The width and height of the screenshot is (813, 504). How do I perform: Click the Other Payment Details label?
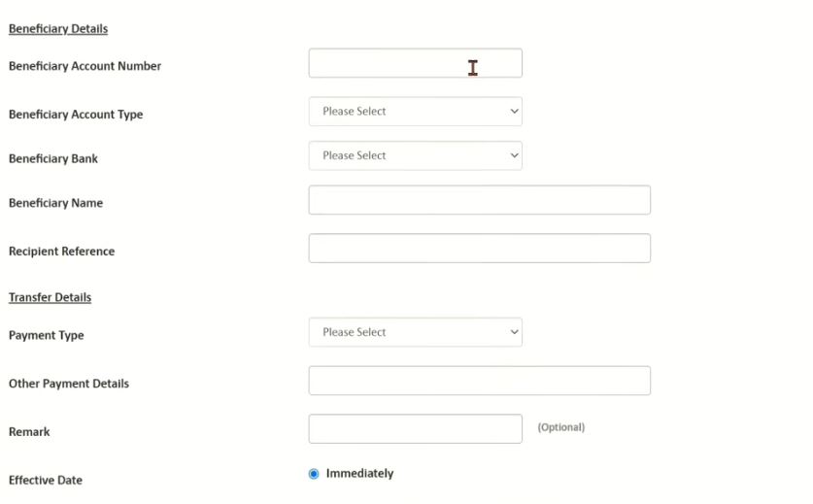click(69, 384)
